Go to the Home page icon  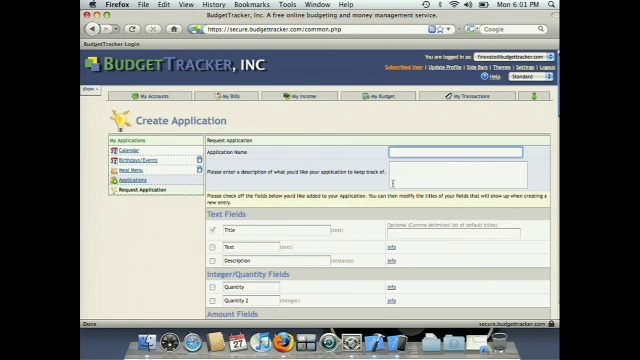[x=174, y=29]
